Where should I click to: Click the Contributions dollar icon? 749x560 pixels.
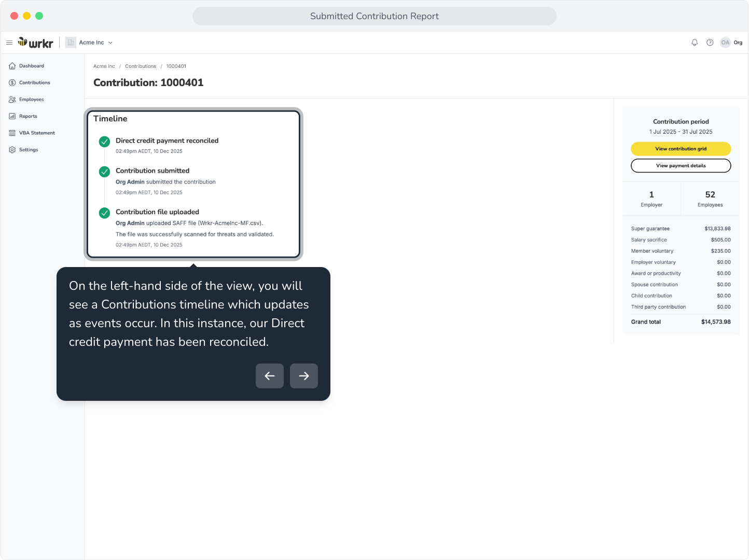(12, 82)
